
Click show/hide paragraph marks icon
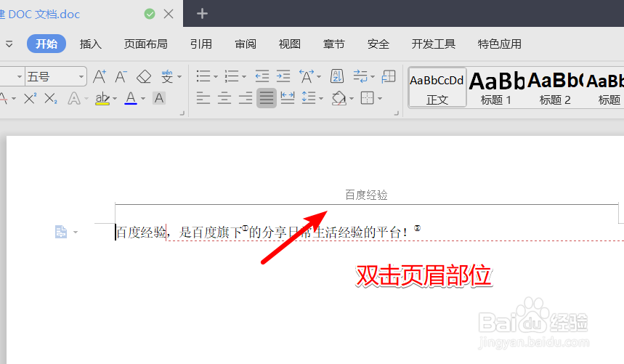[360, 76]
